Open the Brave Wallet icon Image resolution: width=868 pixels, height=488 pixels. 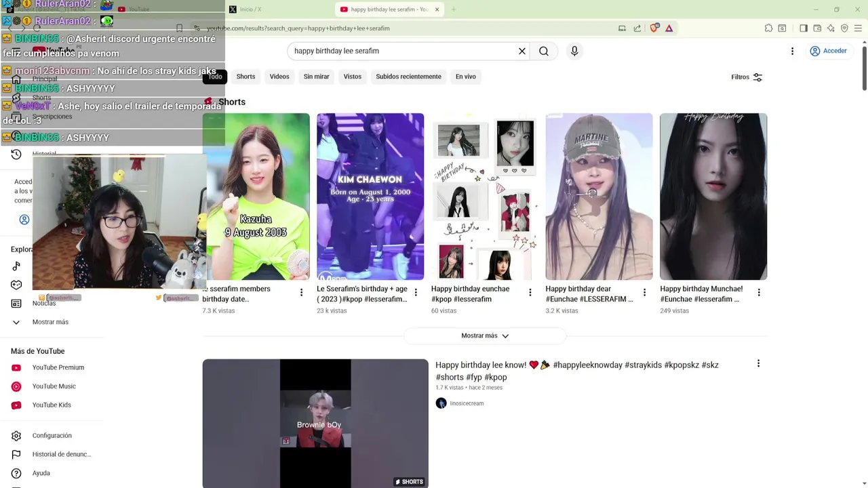[817, 28]
